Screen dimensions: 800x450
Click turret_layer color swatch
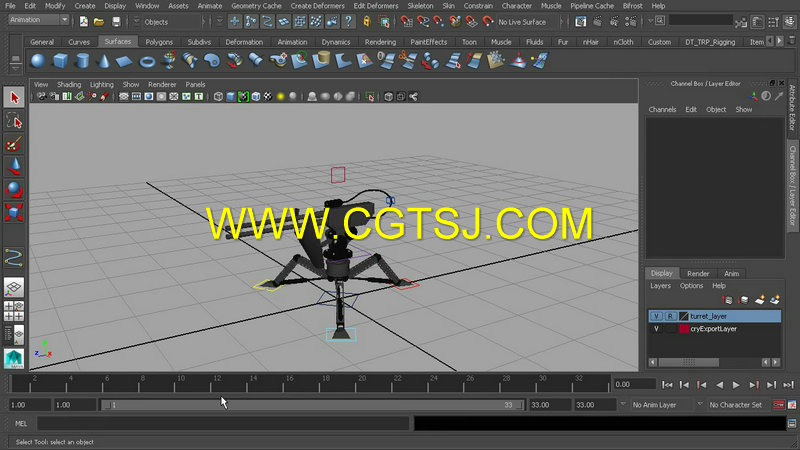tap(684, 316)
